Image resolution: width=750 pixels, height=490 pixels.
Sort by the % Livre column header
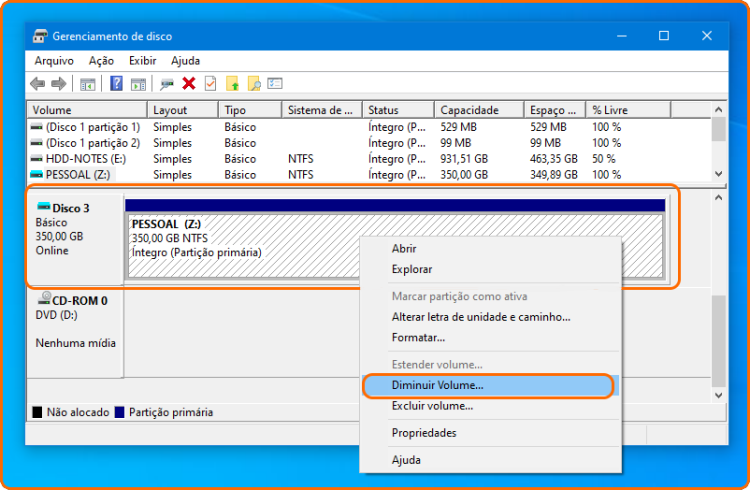(629, 110)
